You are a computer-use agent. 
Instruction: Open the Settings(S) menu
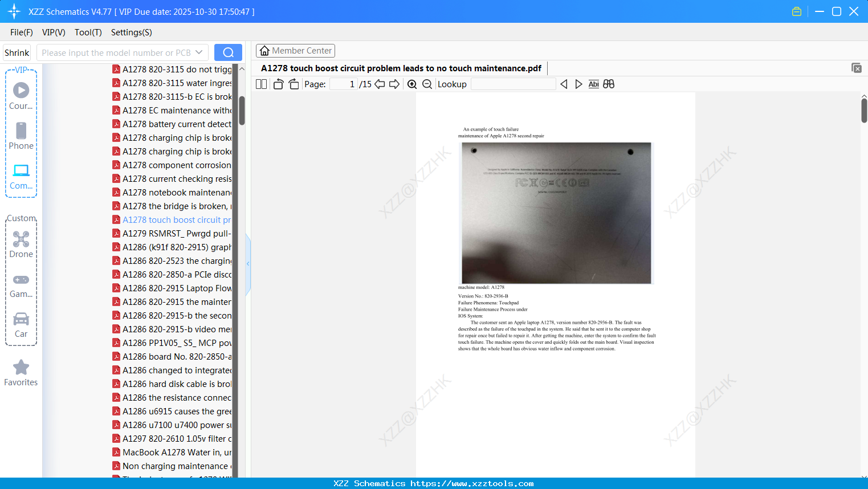point(132,32)
